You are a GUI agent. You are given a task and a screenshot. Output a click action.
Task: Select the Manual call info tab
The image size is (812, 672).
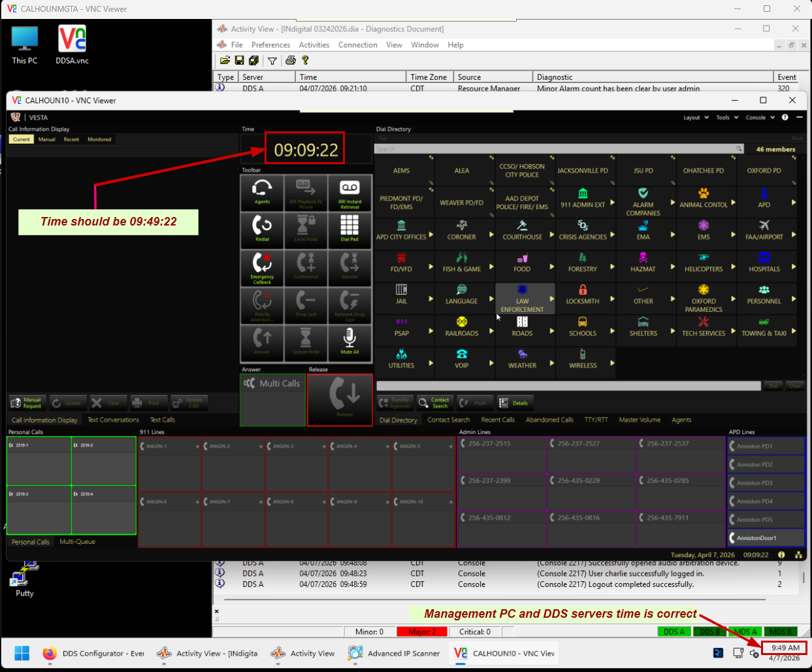coord(47,139)
